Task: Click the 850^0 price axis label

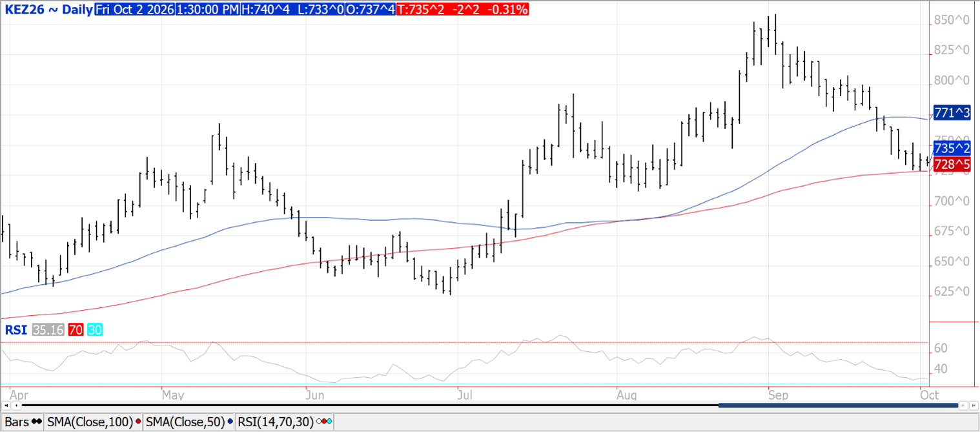Action: (953, 21)
